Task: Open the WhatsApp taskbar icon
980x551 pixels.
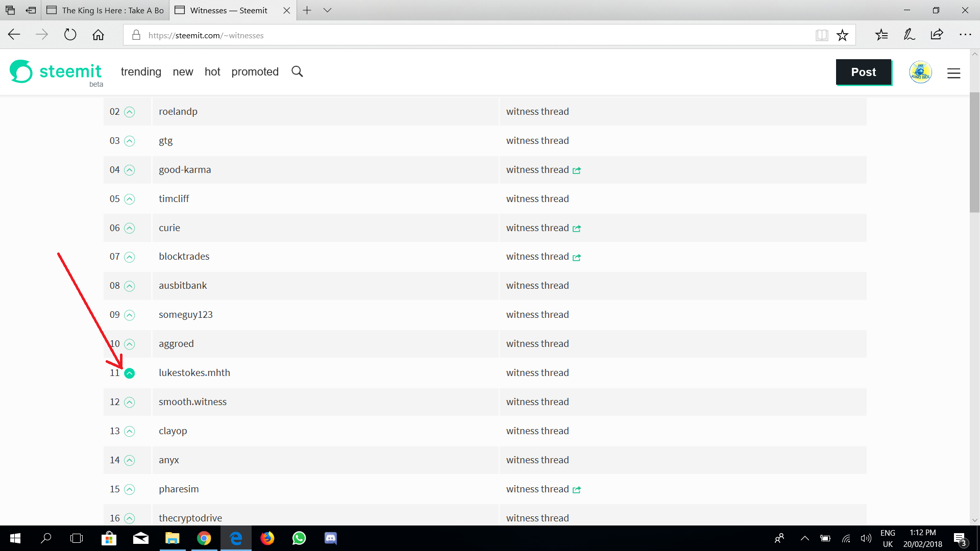Action: [299, 538]
